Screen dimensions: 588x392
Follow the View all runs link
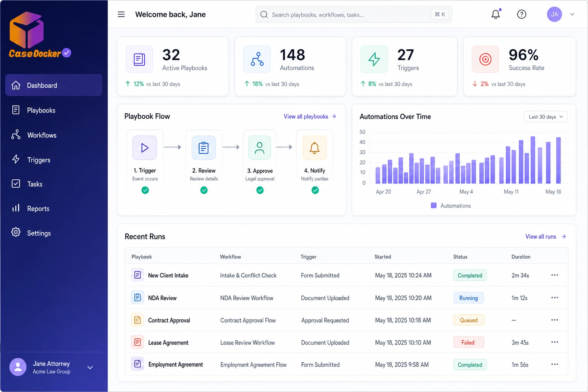pyautogui.click(x=546, y=237)
